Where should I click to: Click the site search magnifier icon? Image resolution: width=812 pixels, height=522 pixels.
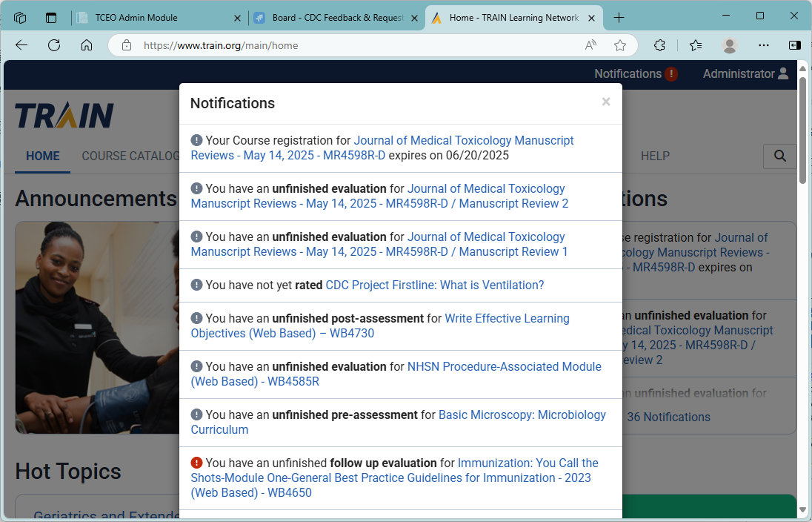(x=779, y=156)
